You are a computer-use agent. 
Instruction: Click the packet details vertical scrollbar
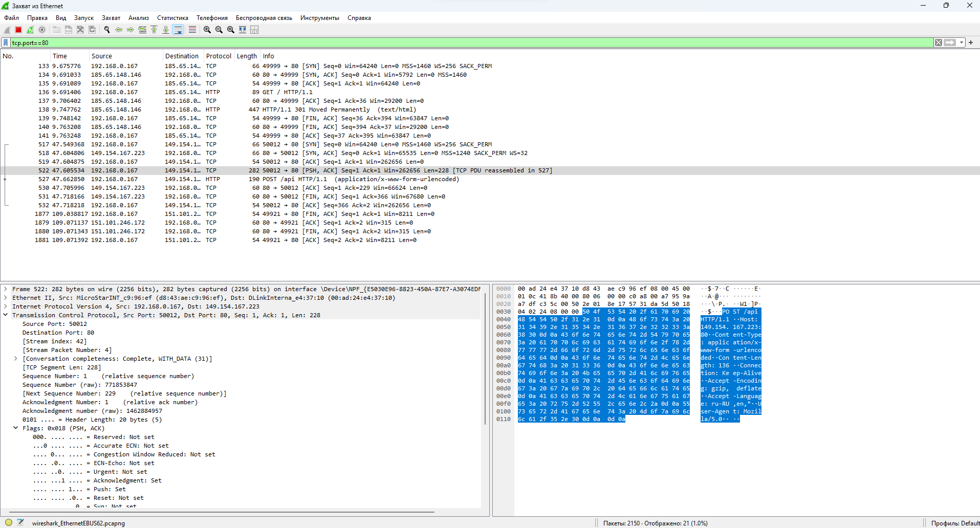click(x=485, y=358)
